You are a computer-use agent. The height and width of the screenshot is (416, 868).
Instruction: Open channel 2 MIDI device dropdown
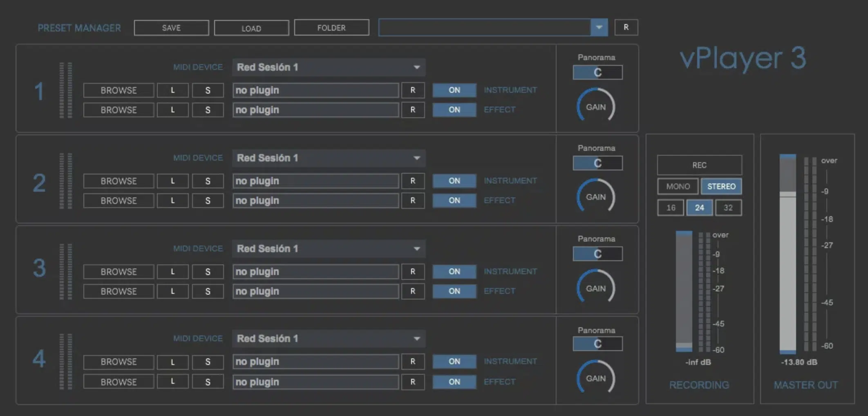click(x=329, y=158)
